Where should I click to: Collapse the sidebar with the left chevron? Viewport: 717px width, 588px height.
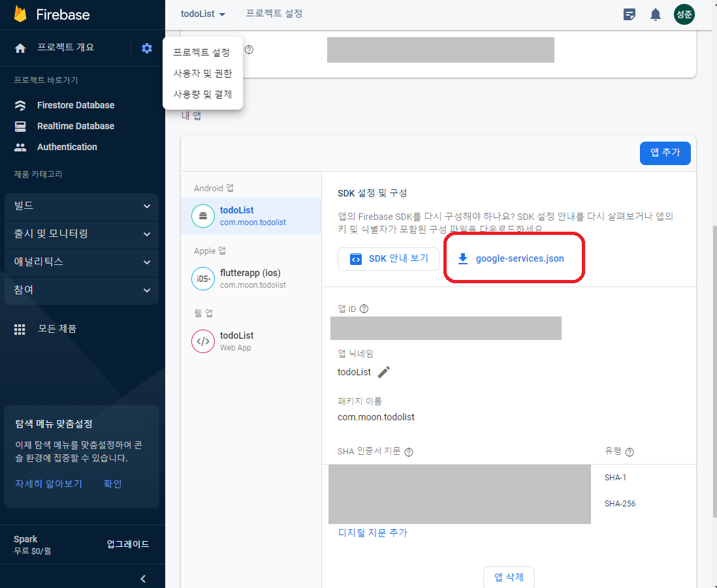(x=143, y=579)
